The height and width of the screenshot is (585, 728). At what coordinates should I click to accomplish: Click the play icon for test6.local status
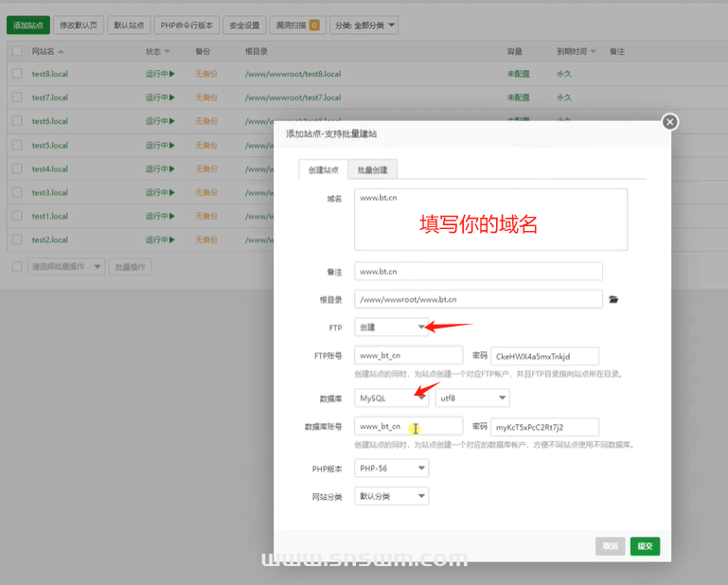[172, 121]
